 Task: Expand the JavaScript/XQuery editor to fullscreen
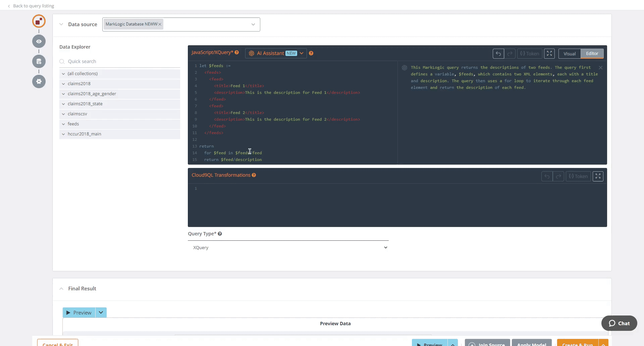549,54
